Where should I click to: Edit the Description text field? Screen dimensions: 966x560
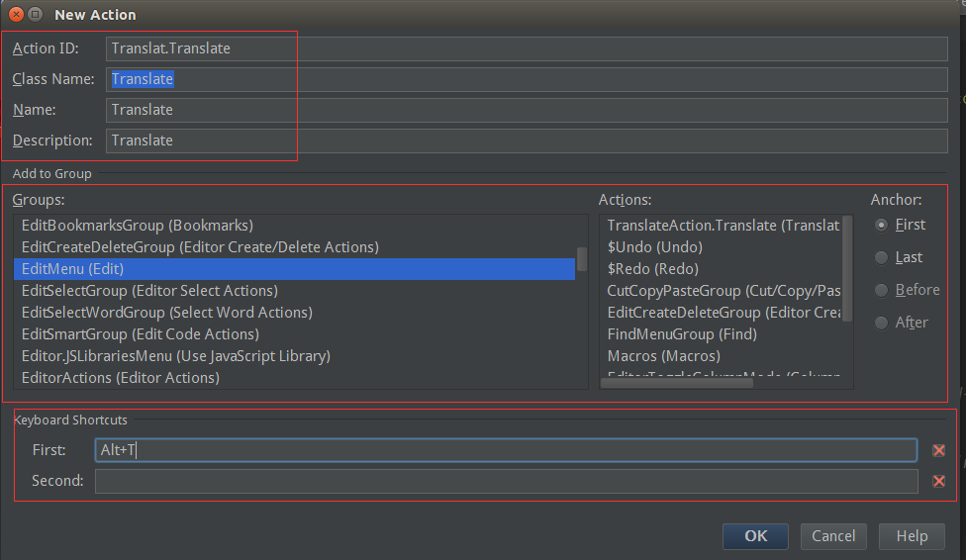[527, 141]
